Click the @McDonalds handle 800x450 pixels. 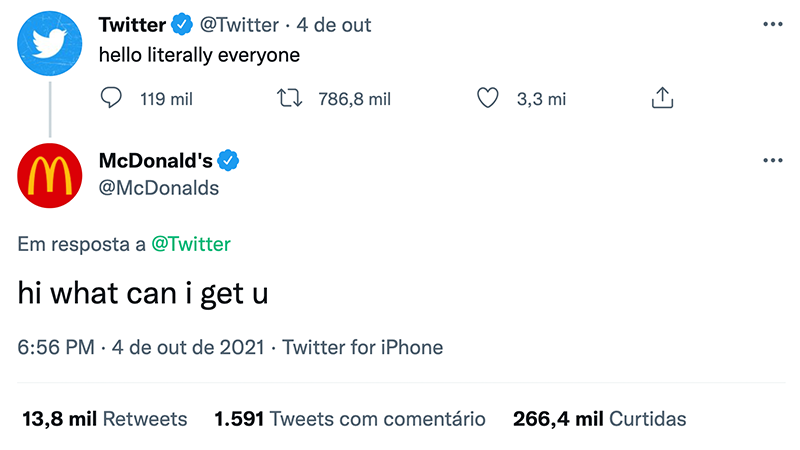(x=159, y=188)
